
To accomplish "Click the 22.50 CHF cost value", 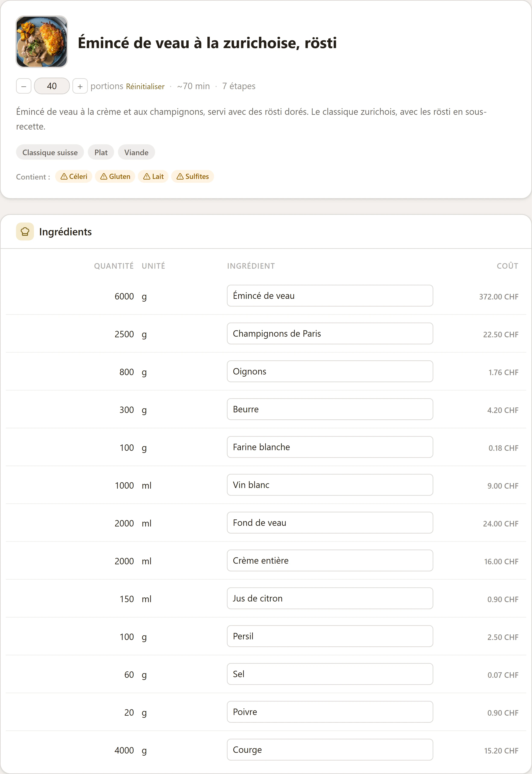I will tap(501, 335).
